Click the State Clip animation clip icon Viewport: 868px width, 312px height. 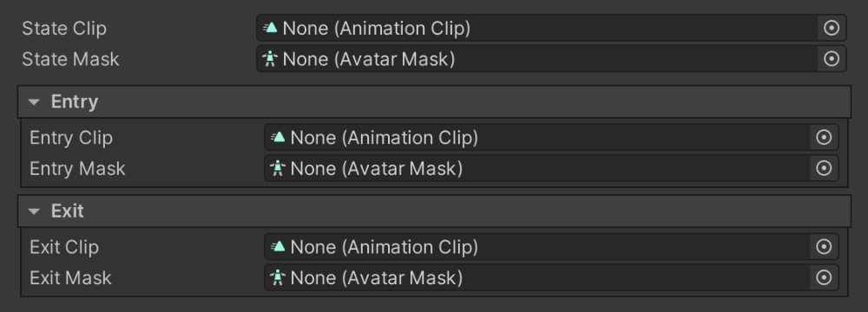tap(270, 28)
